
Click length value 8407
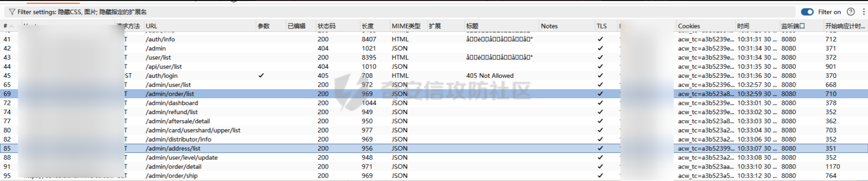pos(369,39)
